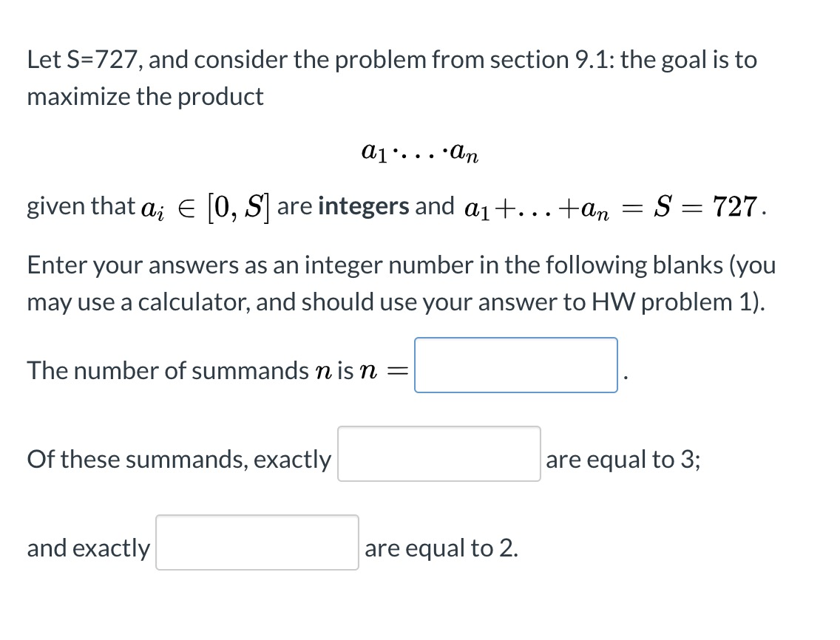Click the blank after 'exactly' for summands equal to 3
The height and width of the screenshot is (640, 840).
[438, 454]
